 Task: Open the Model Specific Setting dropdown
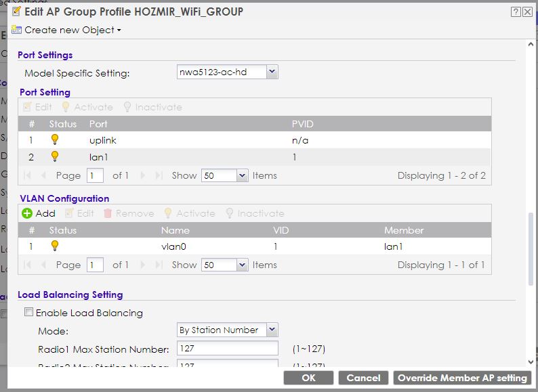click(272, 72)
